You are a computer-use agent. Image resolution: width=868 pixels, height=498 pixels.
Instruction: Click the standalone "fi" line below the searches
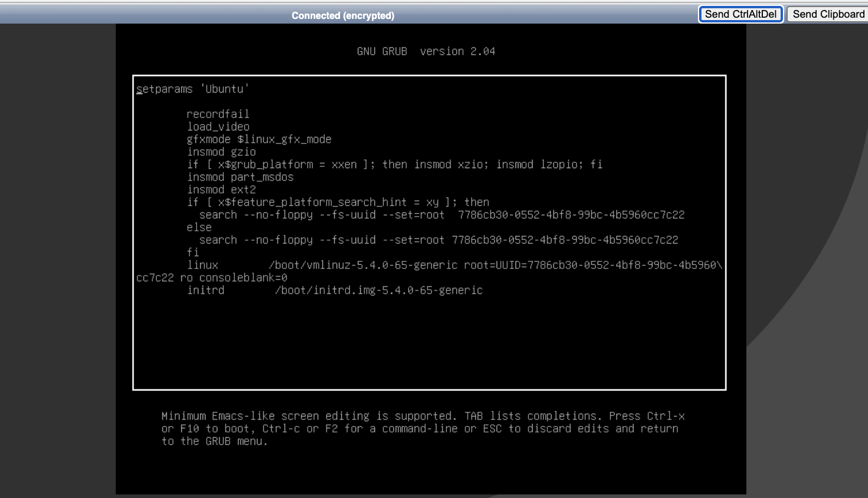coord(193,253)
